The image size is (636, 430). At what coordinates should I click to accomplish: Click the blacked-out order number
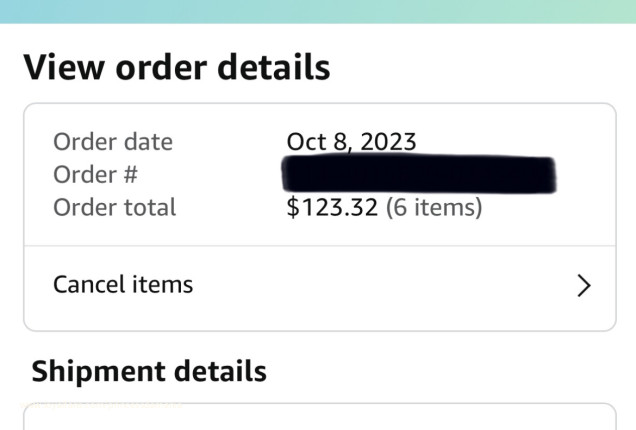419,177
